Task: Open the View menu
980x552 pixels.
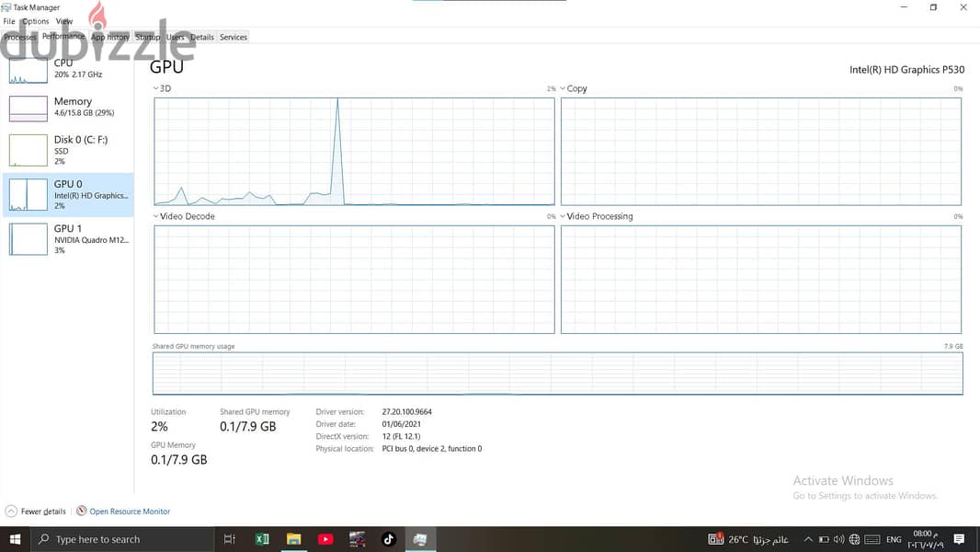Action: 64,21
